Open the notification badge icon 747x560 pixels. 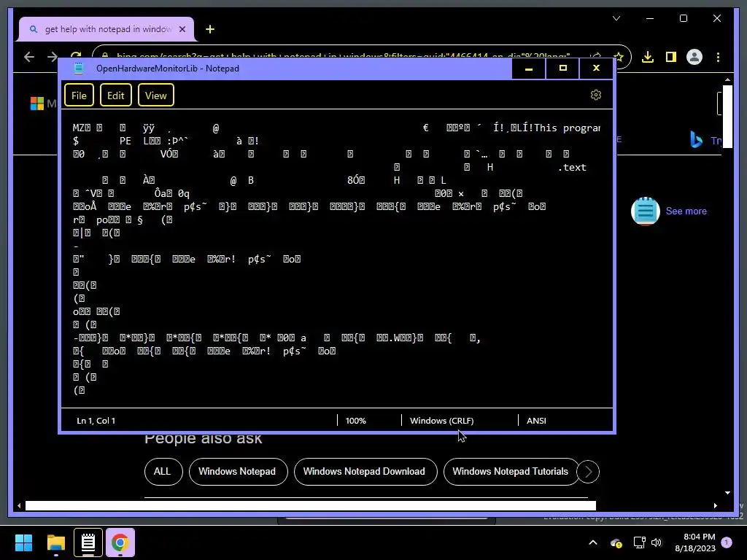coord(727,542)
